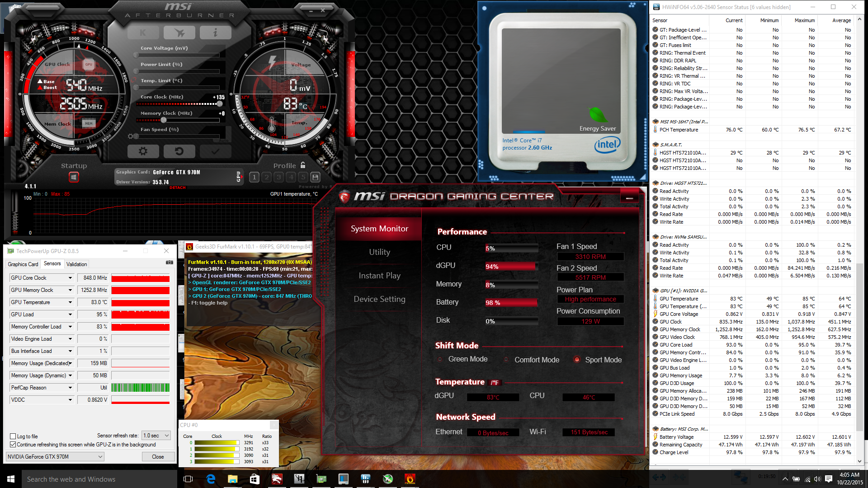Select profile slot 1 in Afterburner
Image resolution: width=868 pixels, height=488 pixels.
point(254,177)
